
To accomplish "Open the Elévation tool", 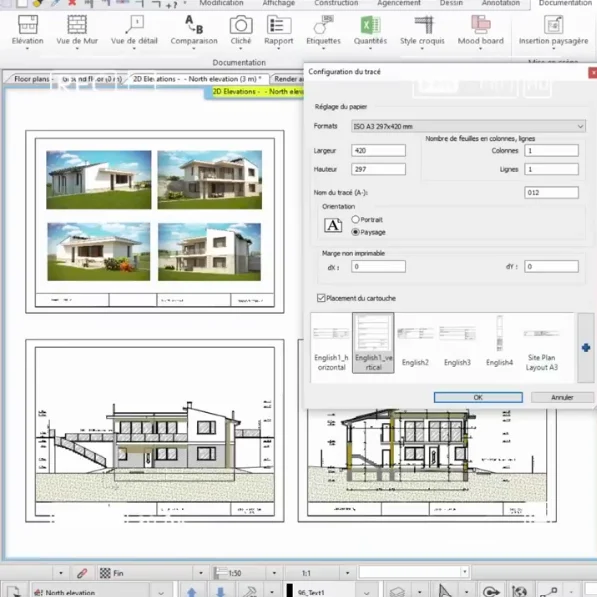I will point(27,30).
